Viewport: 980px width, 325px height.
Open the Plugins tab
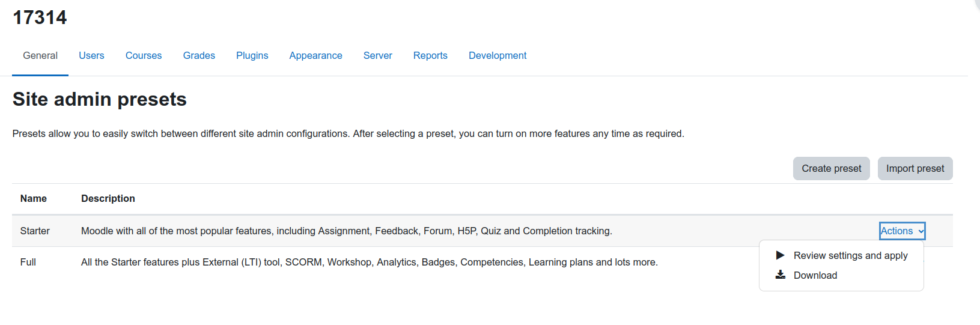tap(252, 55)
